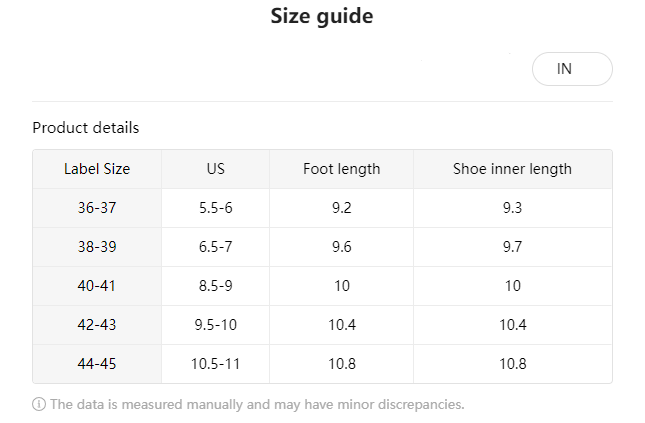Click the Size guide title
Image resolution: width=645 pixels, height=423 pixels.
(x=322, y=17)
